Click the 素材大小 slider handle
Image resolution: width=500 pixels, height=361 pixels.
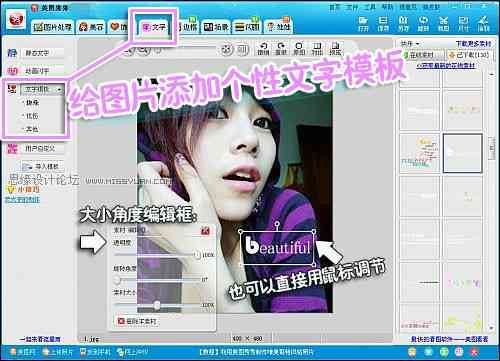coord(157,305)
